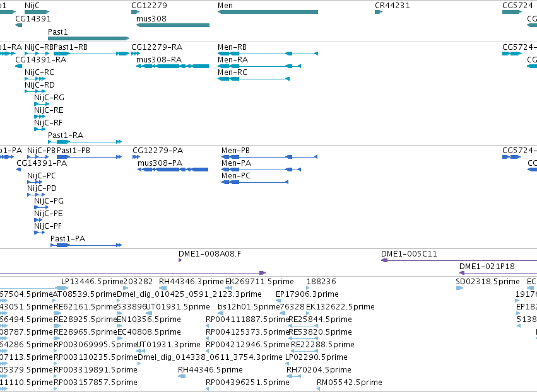Click the Past1-PB protein label

coord(73,151)
